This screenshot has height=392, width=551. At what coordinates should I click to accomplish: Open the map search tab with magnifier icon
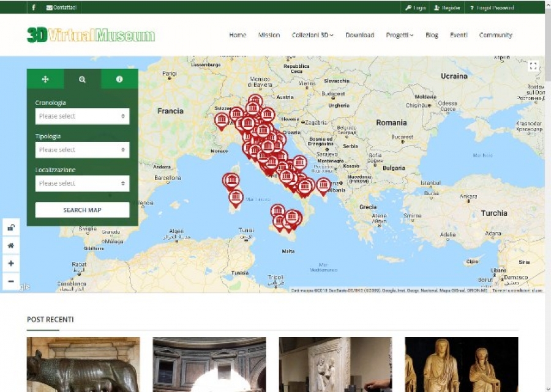[82, 80]
